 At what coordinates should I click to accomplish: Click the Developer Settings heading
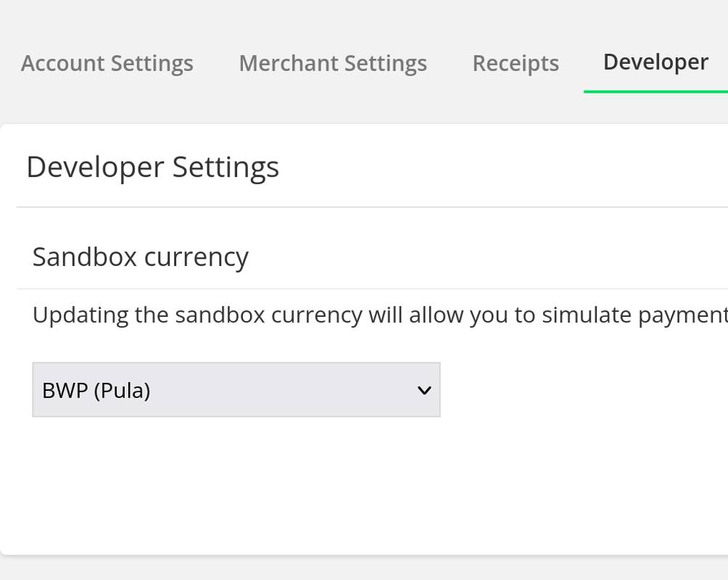[152, 167]
